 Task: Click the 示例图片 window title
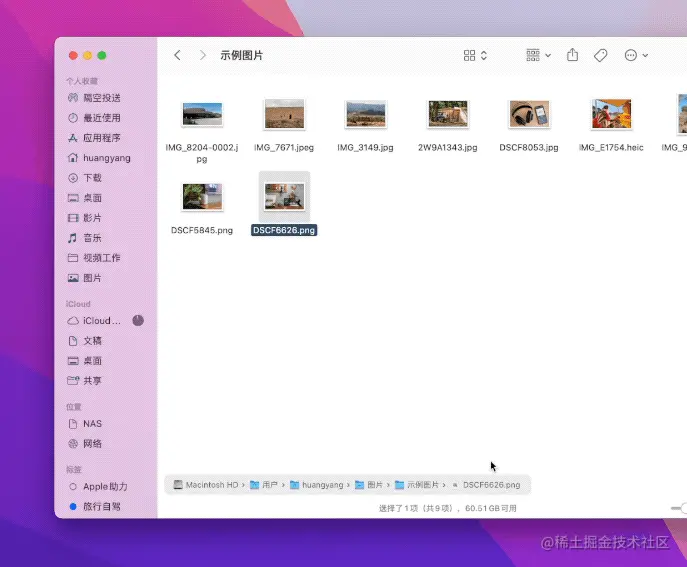[x=241, y=55]
